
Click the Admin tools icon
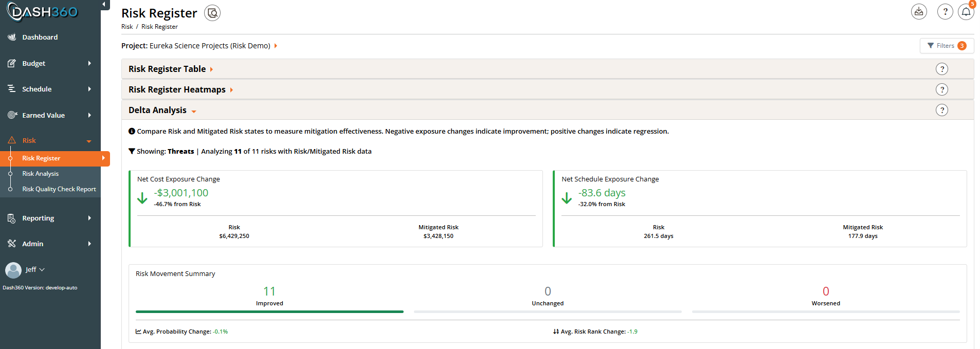(x=12, y=244)
